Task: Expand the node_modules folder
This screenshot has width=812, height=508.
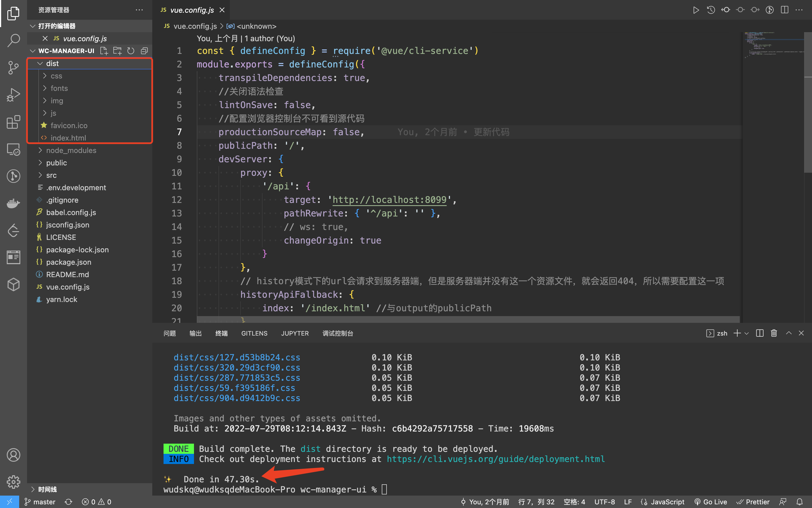Action: click(x=90, y=150)
